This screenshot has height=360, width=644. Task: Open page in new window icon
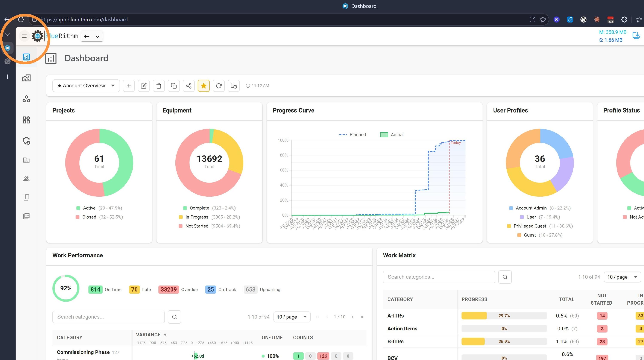pyautogui.click(x=533, y=20)
